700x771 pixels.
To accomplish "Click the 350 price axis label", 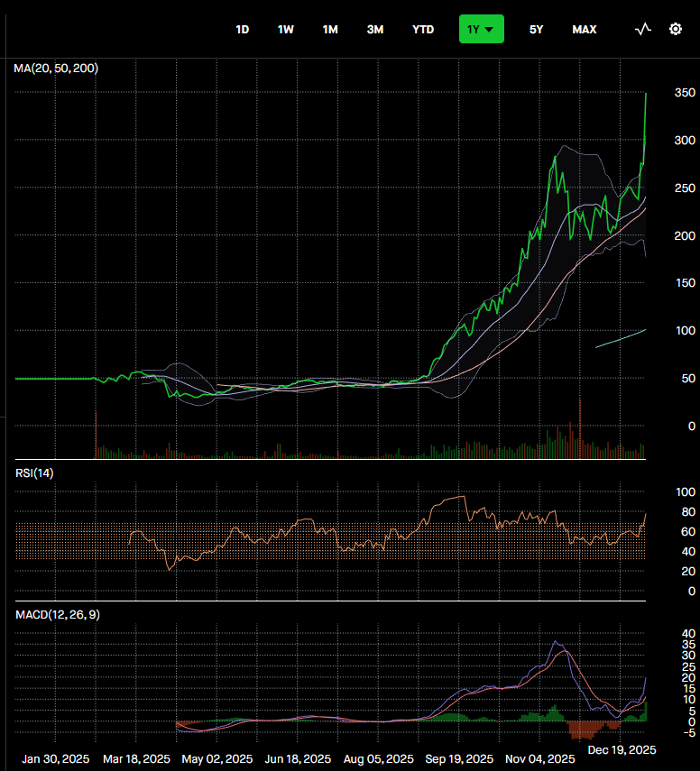I will pyautogui.click(x=685, y=93).
